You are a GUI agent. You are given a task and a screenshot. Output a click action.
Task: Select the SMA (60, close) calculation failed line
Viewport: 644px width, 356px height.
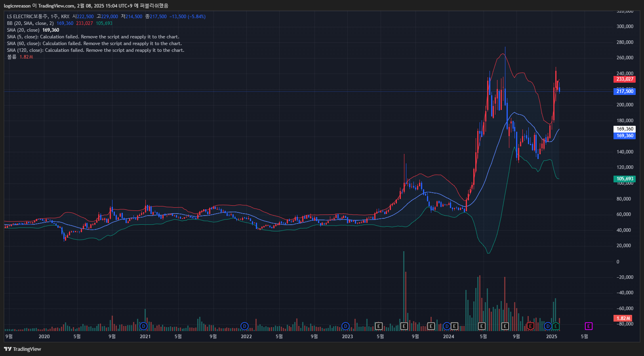coord(94,44)
